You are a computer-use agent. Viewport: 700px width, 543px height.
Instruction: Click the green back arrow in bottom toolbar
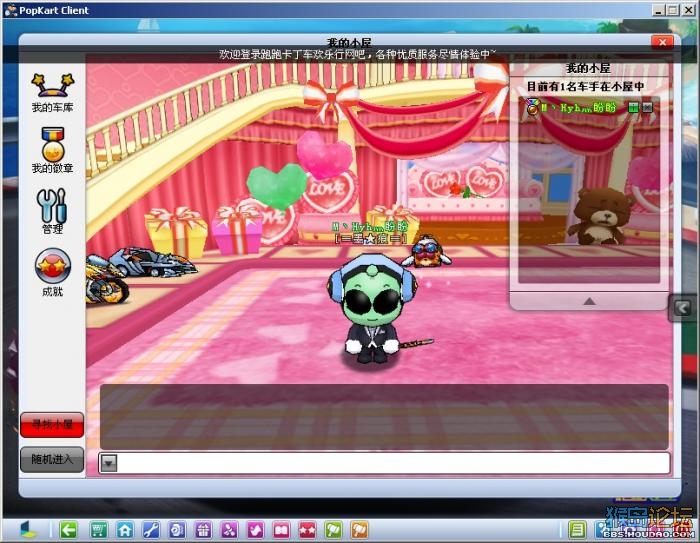[x=68, y=530]
